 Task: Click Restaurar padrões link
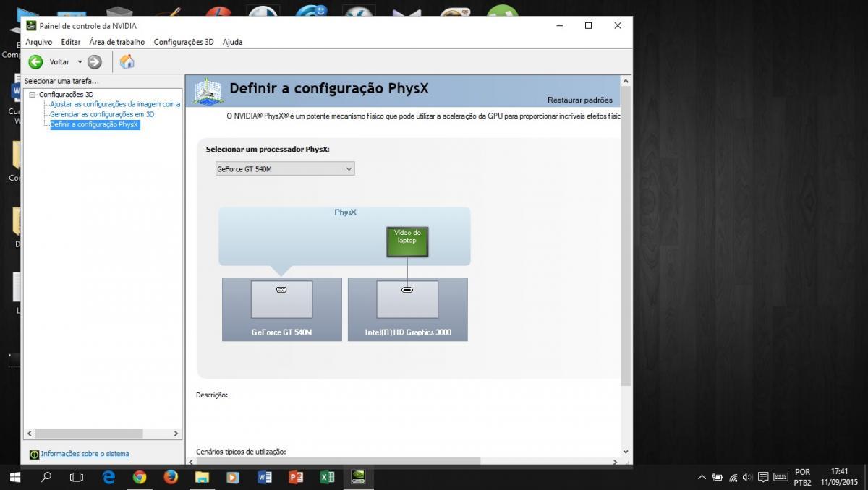tap(580, 100)
